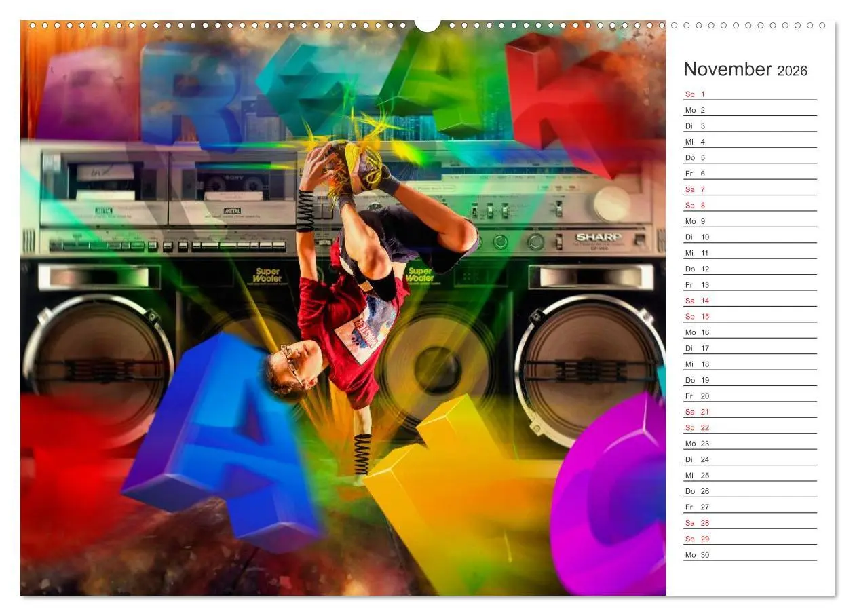The height and width of the screenshot is (616, 855).
Task: Click the calendar hanging notch at top
Action: [427, 24]
